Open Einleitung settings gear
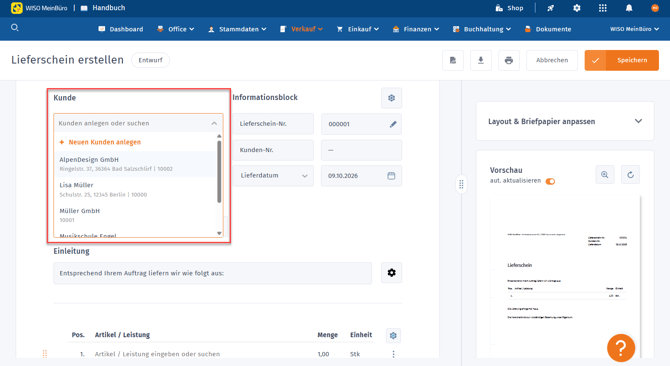 [391, 272]
